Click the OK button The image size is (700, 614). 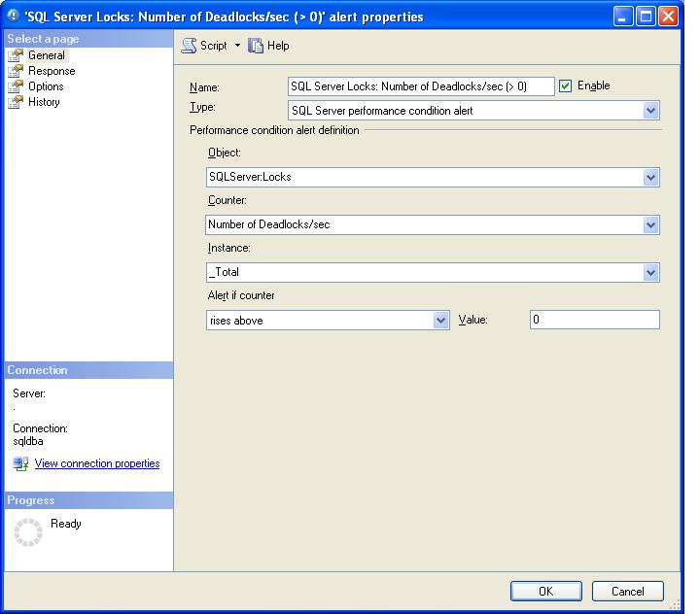pos(546,592)
